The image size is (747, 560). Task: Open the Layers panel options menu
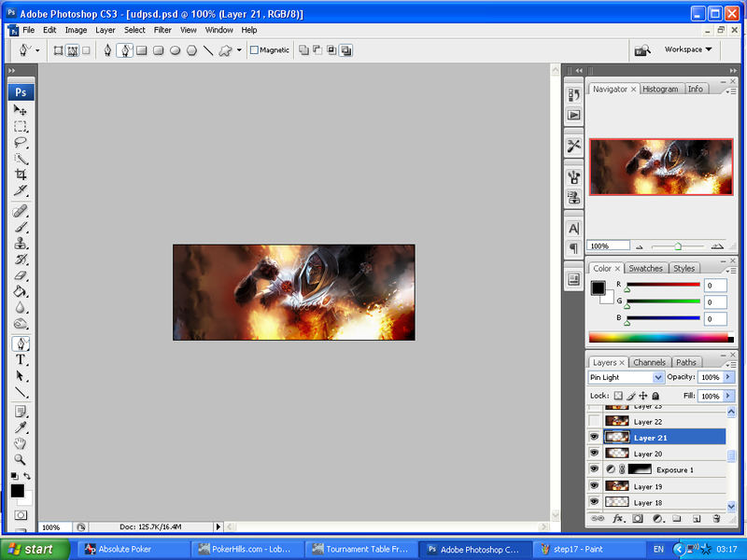click(731, 364)
